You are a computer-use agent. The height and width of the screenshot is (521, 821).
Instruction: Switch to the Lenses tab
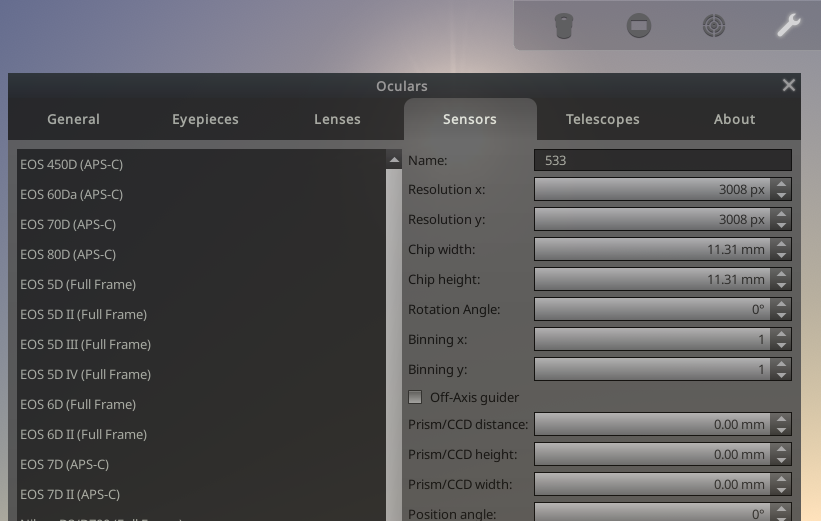coord(337,119)
